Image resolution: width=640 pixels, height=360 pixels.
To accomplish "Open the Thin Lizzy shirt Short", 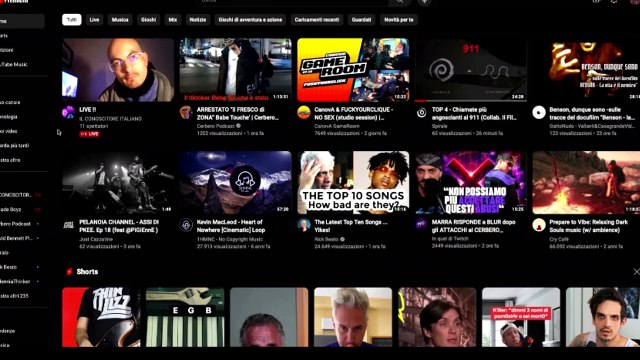I will [x=101, y=317].
